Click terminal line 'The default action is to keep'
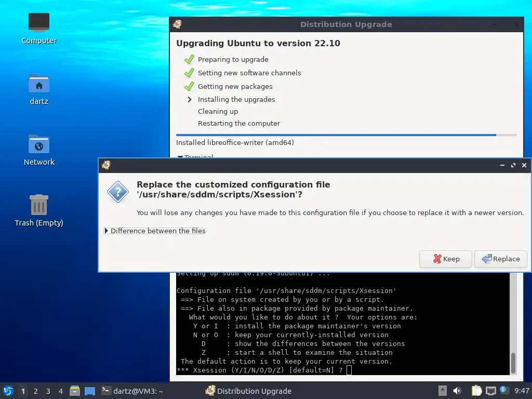Viewport: 532px width, 399px height. [x=286, y=362]
